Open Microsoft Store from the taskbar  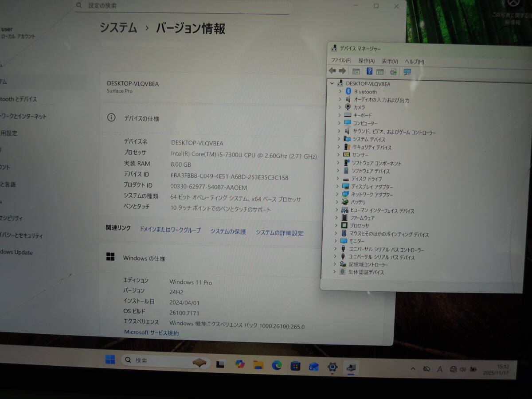click(296, 366)
